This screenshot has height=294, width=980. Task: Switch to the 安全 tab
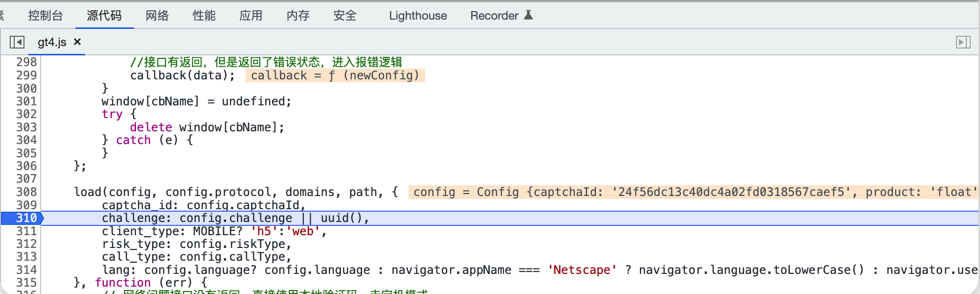(345, 16)
